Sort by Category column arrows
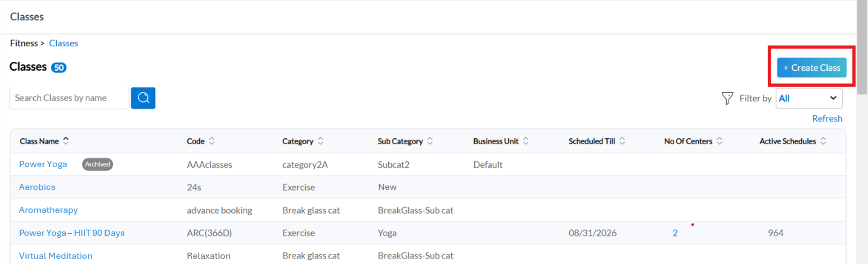The image size is (868, 267). pos(320,141)
